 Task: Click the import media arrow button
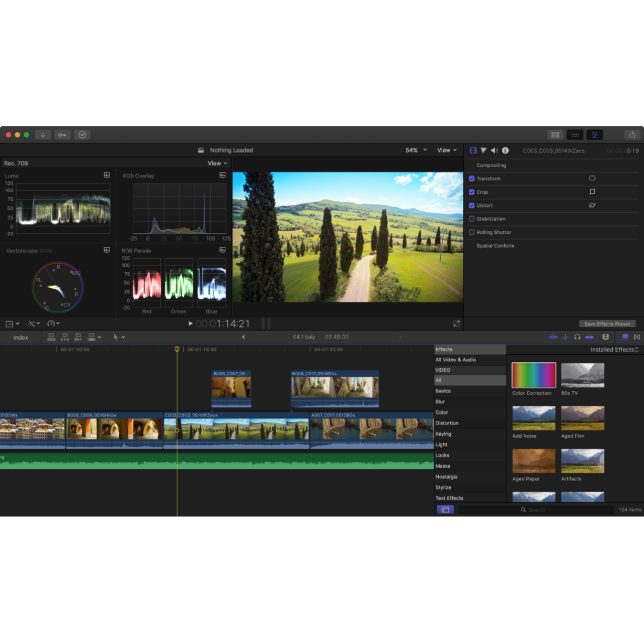coord(43,135)
